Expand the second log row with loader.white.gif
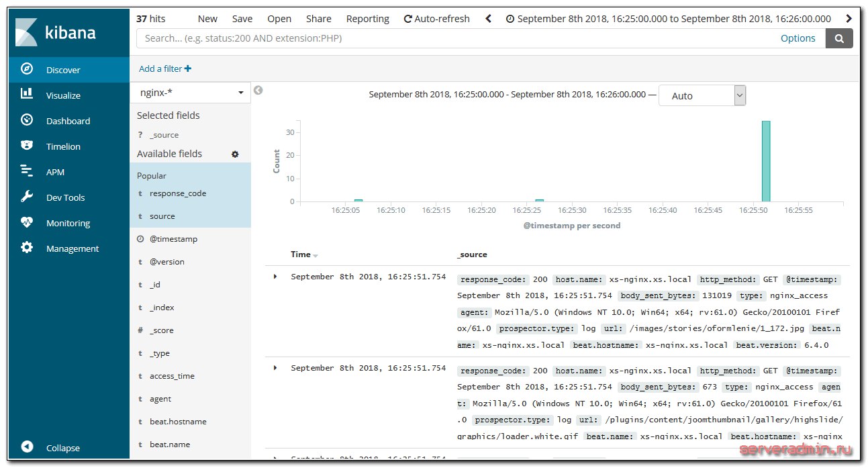 coord(275,368)
